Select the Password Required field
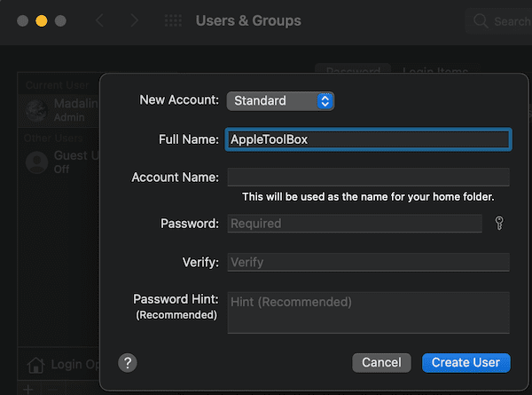This screenshot has height=395, width=532. [355, 224]
